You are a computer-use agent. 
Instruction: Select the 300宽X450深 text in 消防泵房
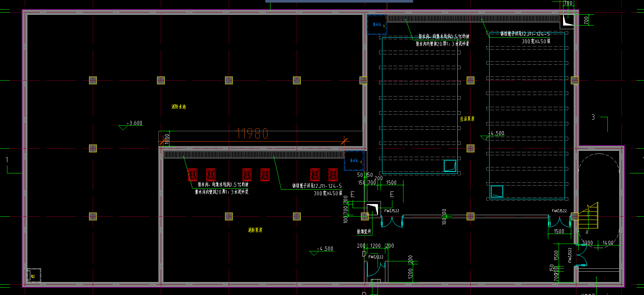[328, 193]
